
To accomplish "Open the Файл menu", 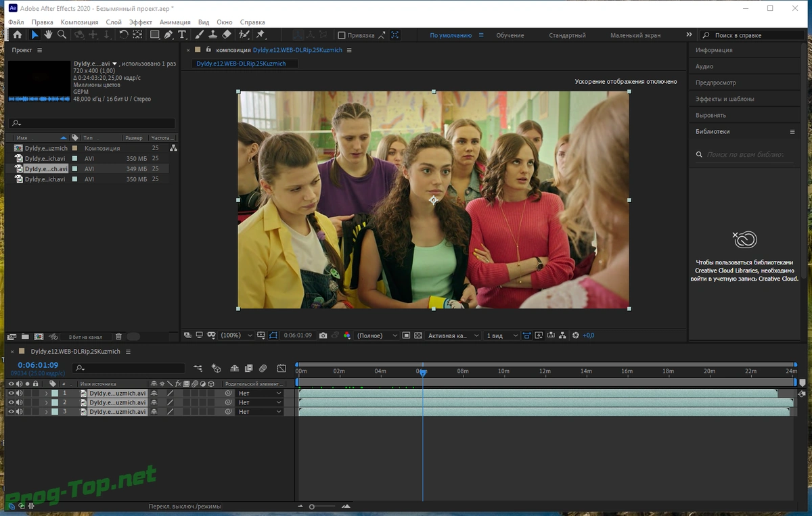I will [16, 22].
